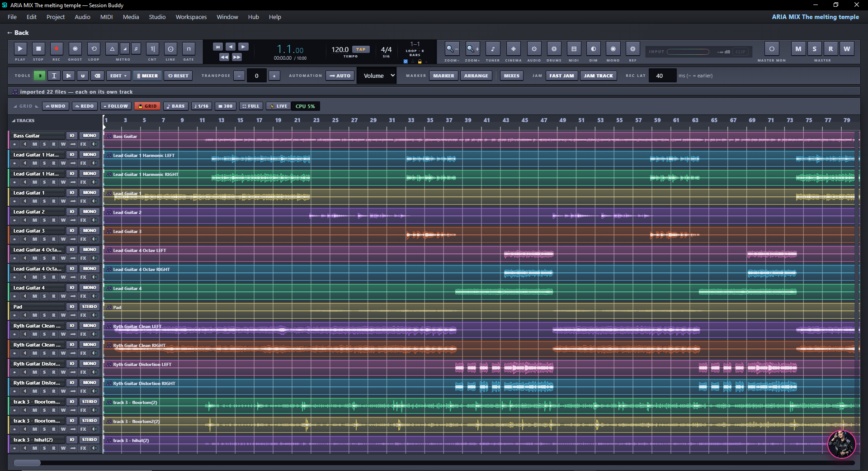Open the EDIT dropdown menu
The image size is (868, 471).
118,76
